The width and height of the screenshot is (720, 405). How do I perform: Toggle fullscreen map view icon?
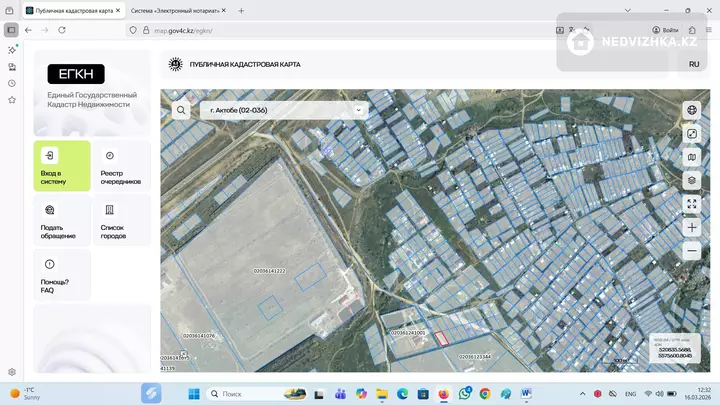(x=692, y=204)
